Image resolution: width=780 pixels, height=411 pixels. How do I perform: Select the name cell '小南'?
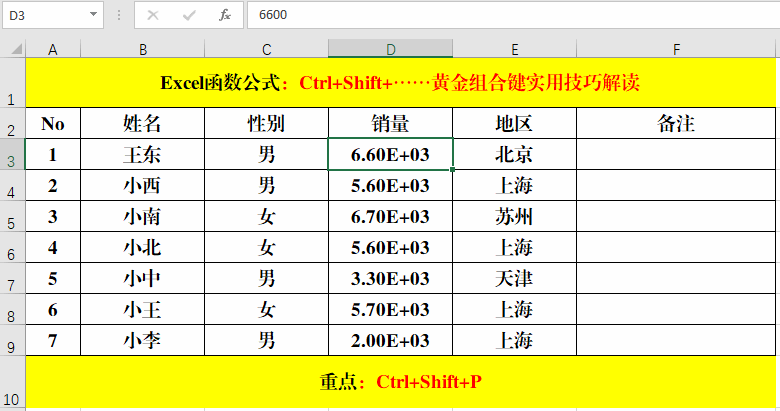pyautogui.click(x=142, y=216)
